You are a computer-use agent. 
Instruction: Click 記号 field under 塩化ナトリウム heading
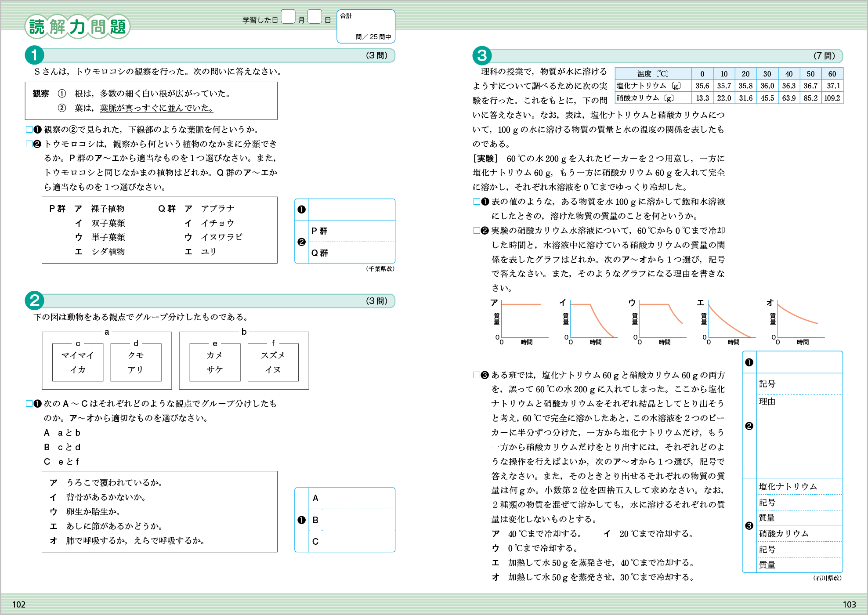tap(799, 503)
